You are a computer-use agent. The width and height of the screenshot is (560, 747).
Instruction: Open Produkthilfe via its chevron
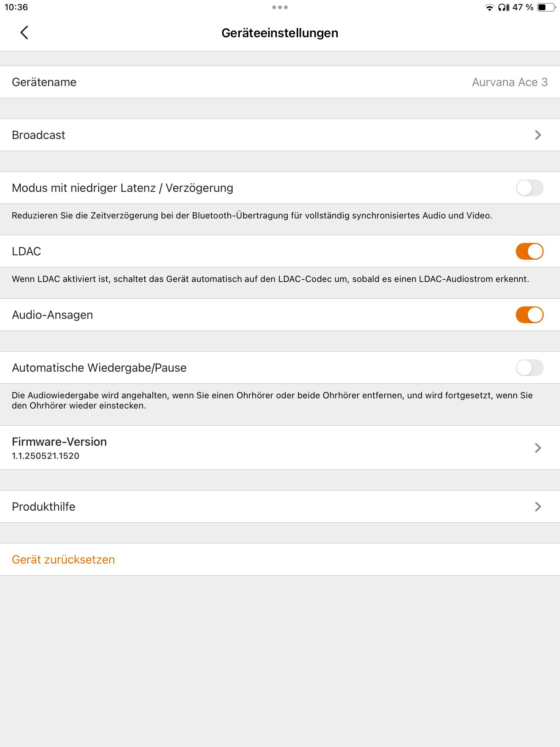coord(538,507)
